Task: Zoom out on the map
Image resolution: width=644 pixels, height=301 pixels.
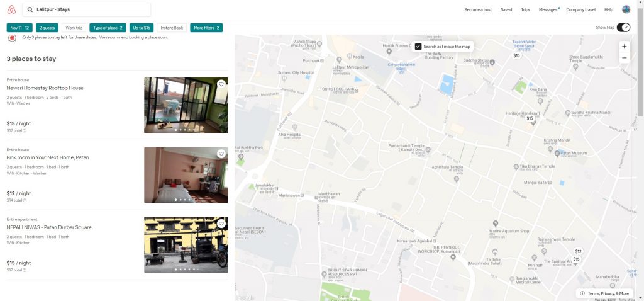Action: pos(624,58)
